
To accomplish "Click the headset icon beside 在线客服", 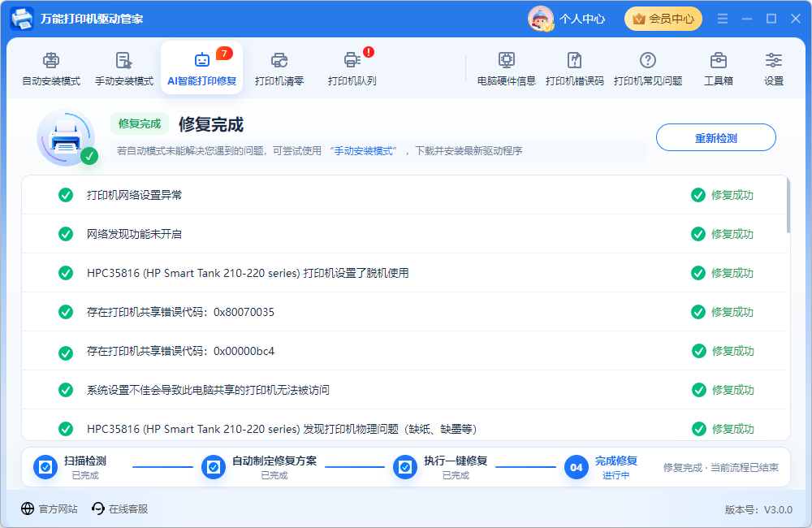I will (98, 509).
